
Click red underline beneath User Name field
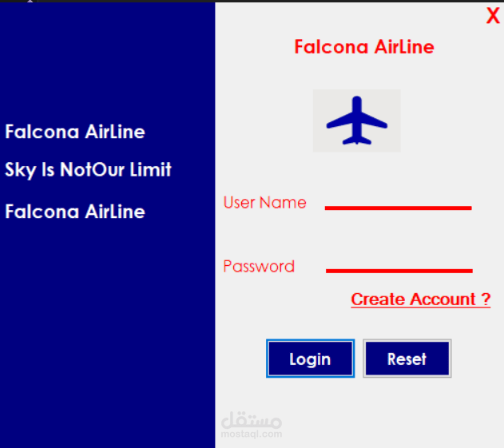click(x=398, y=208)
